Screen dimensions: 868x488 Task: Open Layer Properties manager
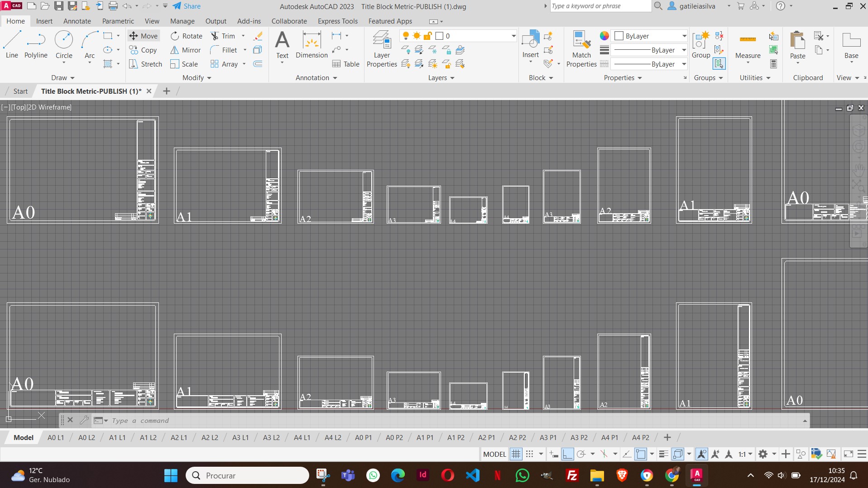382,48
